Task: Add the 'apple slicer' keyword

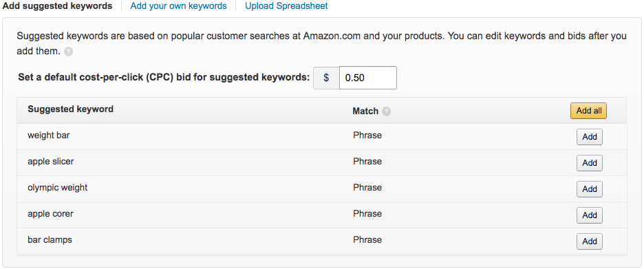Action: pyautogui.click(x=590, y=163)
